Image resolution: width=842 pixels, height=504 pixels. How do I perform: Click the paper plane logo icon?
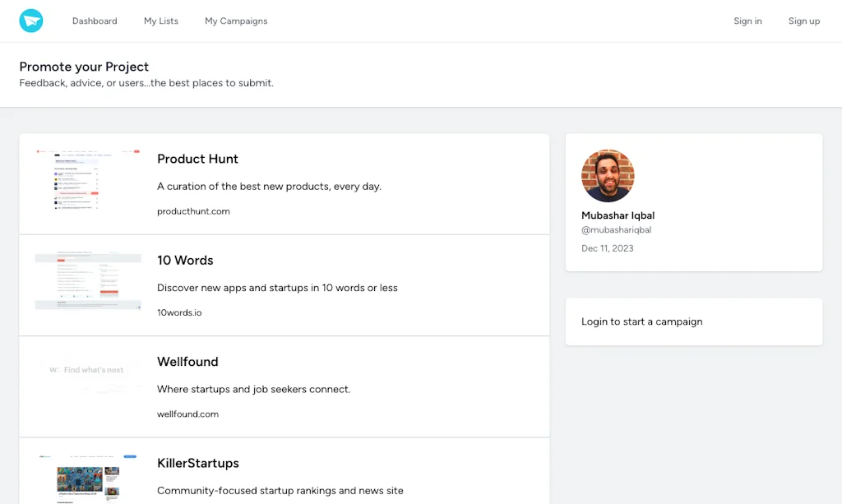31,21
